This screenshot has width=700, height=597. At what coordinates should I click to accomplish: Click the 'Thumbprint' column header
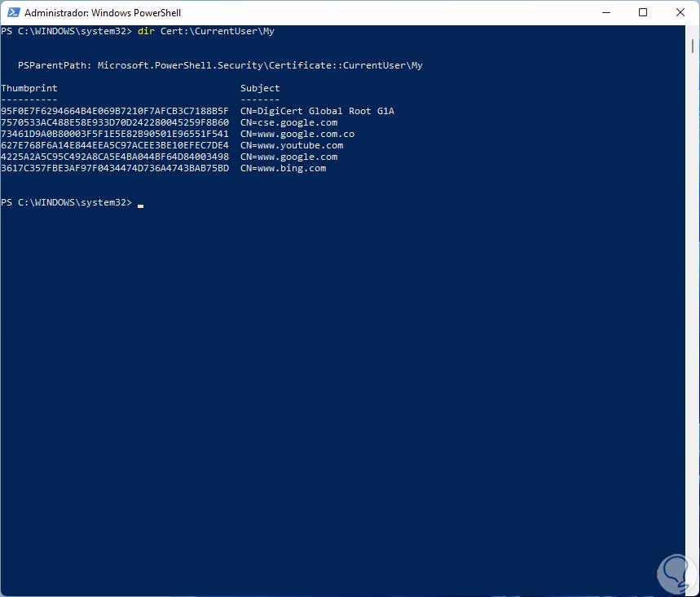(29, 88)
